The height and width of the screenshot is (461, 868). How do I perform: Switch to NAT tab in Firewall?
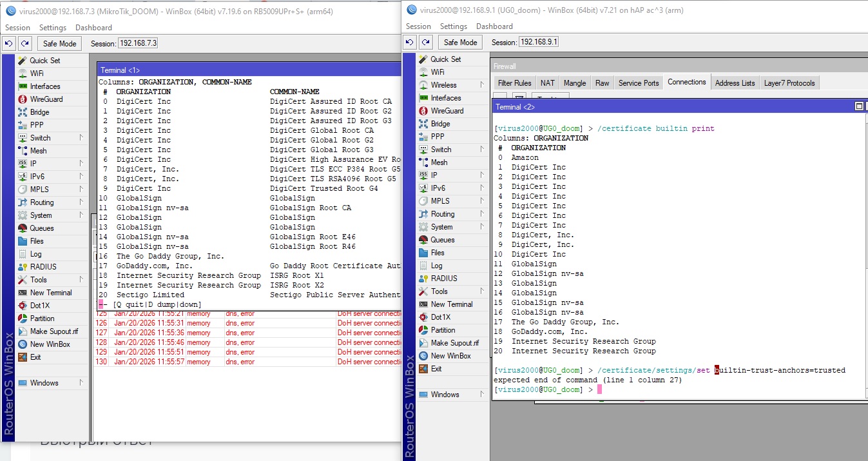coord(547,83)
